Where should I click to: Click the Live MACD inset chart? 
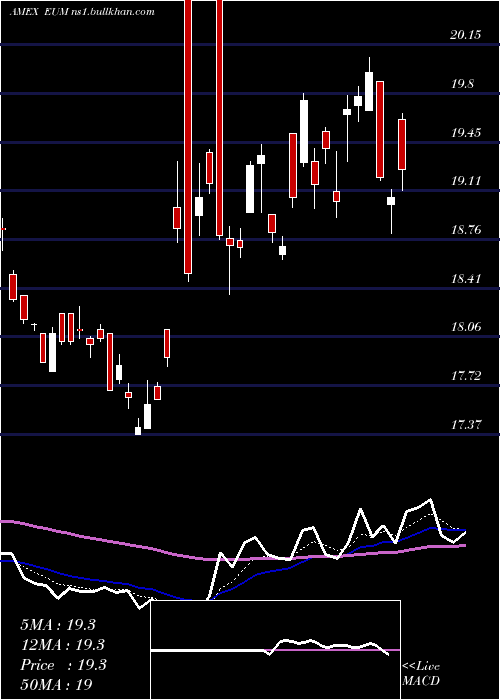(x=275, y=650)
